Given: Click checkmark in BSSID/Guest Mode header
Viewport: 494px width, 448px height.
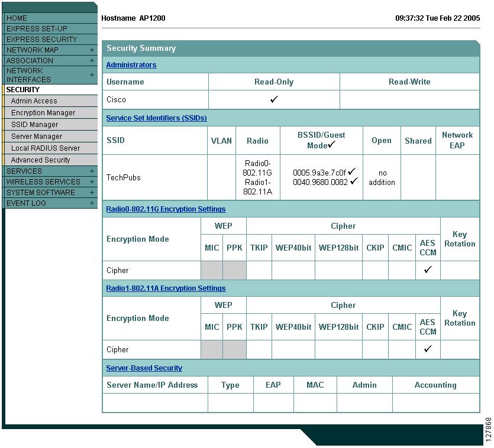Looking at the screenshot, I should pyautogui.click(x=332, y=145).
